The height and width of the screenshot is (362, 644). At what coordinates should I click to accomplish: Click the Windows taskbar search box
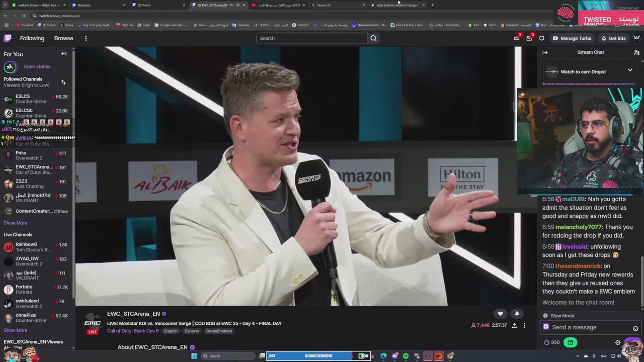[228, 356]
